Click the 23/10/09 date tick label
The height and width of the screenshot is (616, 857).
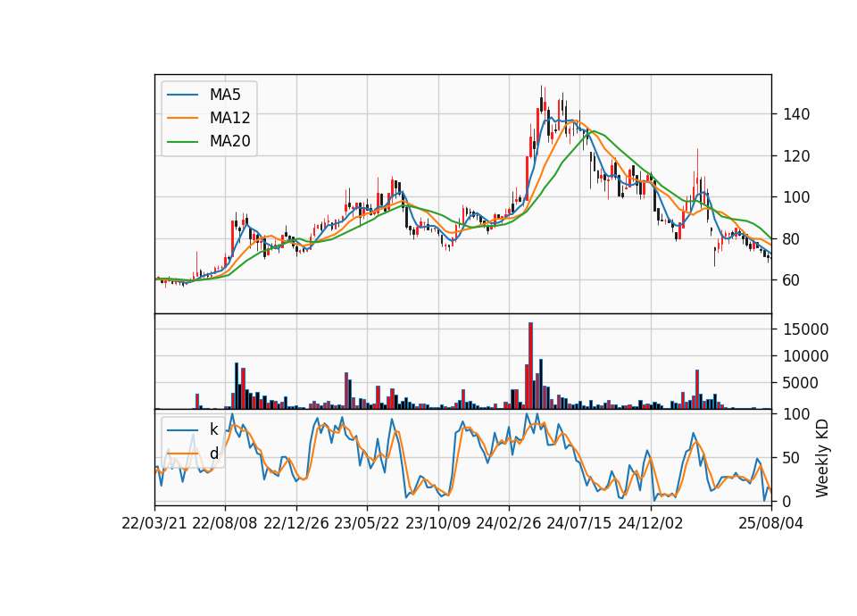point(437,523)
